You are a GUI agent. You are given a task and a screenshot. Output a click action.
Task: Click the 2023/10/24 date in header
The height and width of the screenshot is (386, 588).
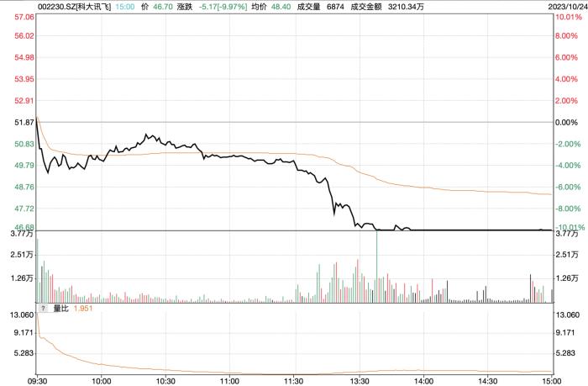tap(566, 7)
